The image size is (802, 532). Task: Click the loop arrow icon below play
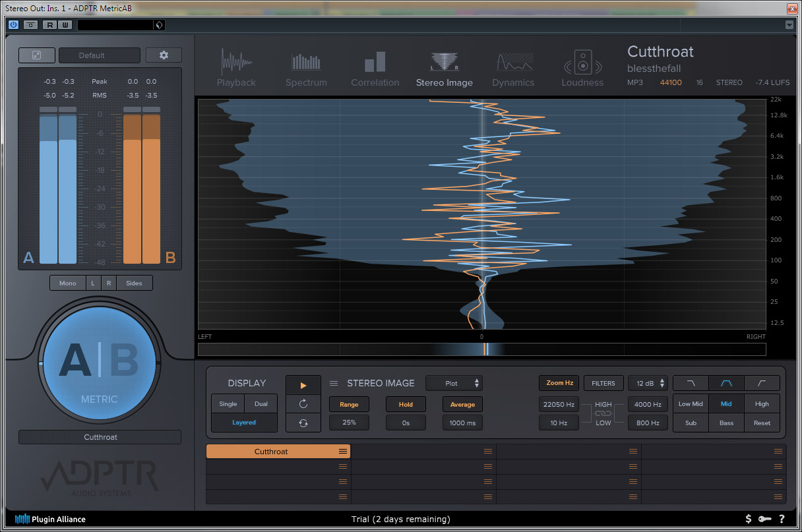(x=303, y=403)
